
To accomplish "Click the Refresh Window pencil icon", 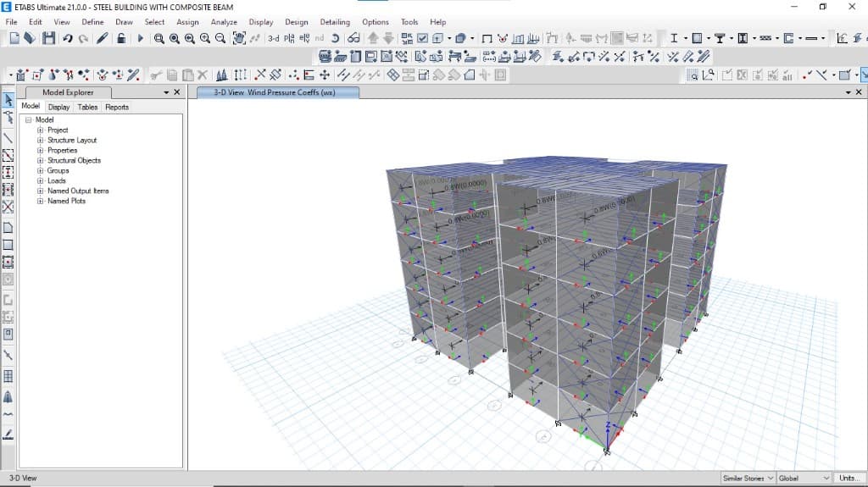I will [102, 38].
